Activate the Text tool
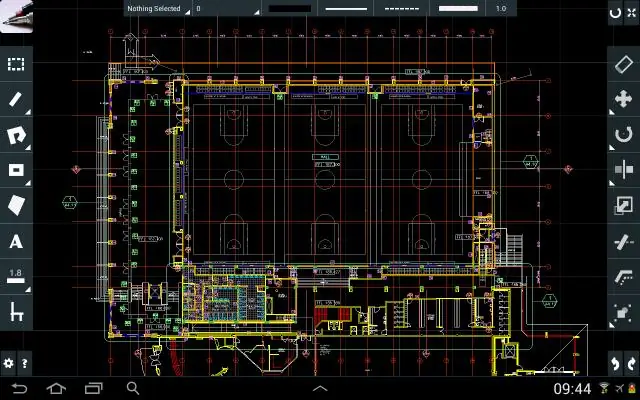Image resolution: width=640 pixels, height=400 pixels. pos(16,241)
